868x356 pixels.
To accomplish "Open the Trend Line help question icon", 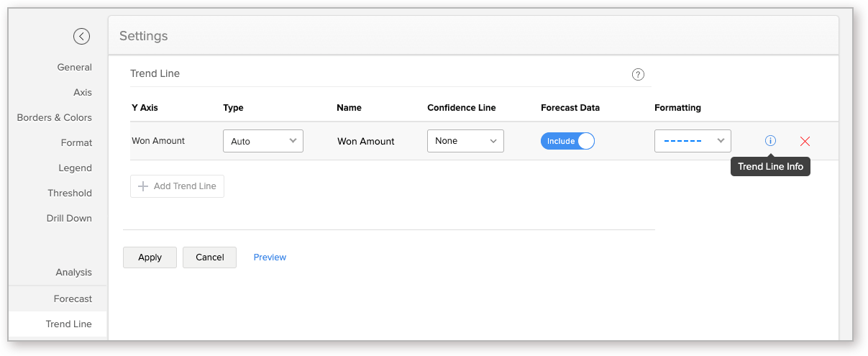I will click(x=638, y=74).
